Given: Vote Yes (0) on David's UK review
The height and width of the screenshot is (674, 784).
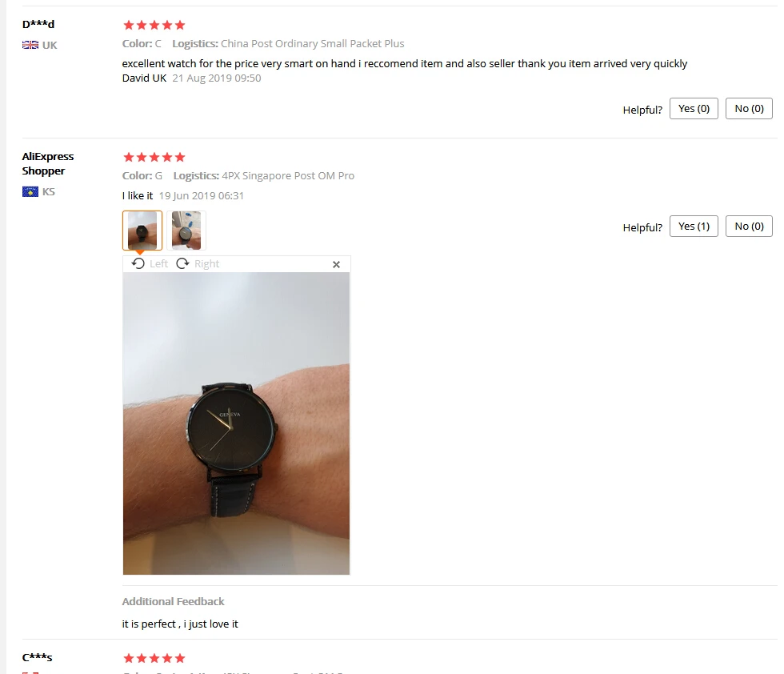Looking at the screenshot, I should pyautogui.click(x=694, y=109).
